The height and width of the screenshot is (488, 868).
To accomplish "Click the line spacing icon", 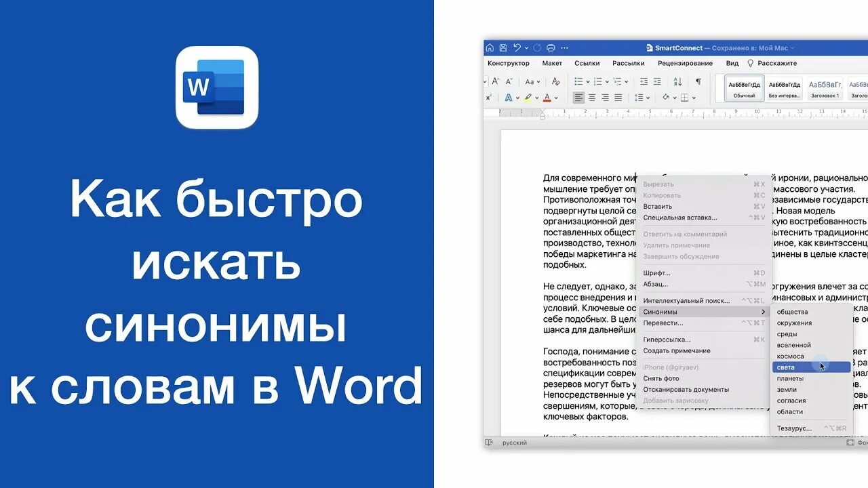I will point(638,98).
